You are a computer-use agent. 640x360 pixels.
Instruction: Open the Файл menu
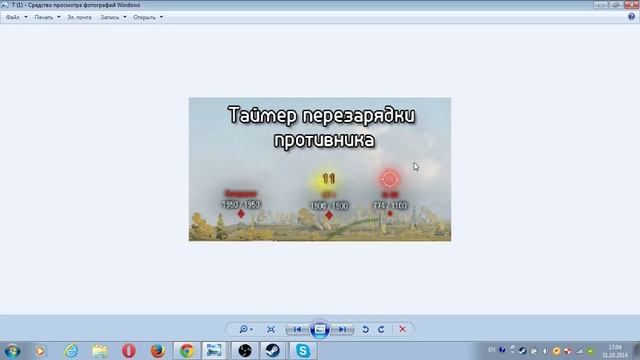13,17
